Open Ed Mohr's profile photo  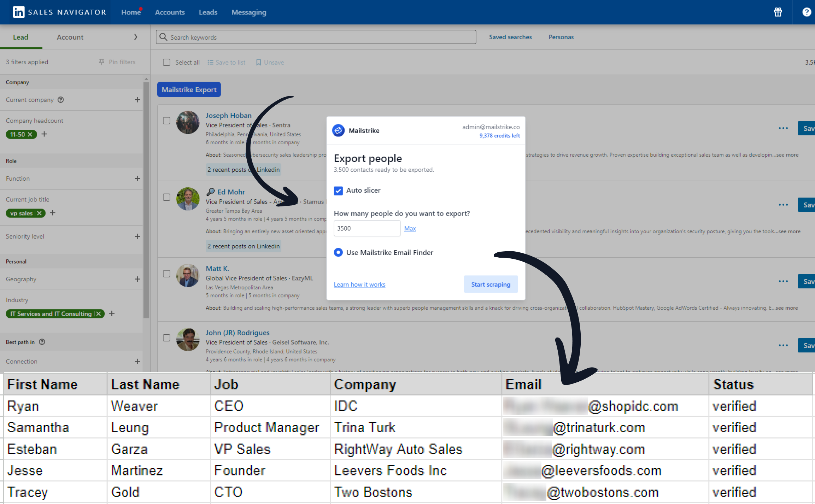pos(188,199)
